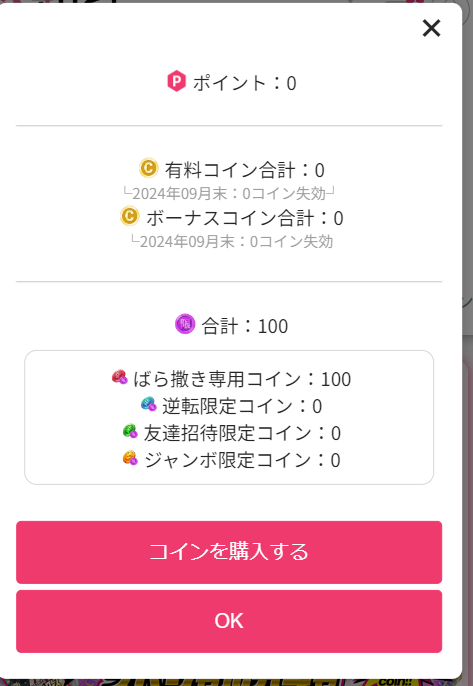This screenshot has width=473, height=686.
Task: Click the paid coin 2024年09月末 expiry note
Action: [x=228, y=193]
